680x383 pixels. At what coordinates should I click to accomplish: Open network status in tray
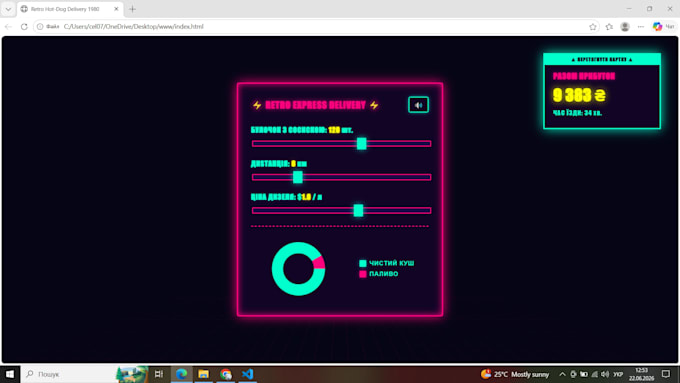[595, 374]
